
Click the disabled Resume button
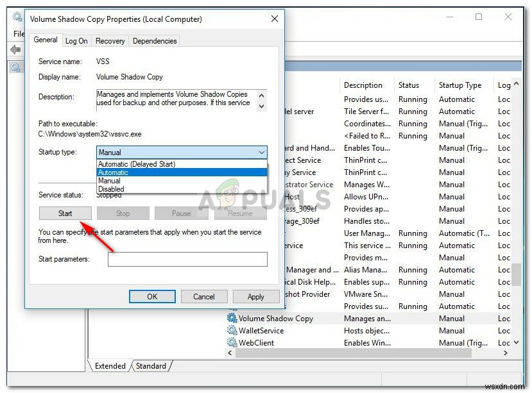(240, 213)
